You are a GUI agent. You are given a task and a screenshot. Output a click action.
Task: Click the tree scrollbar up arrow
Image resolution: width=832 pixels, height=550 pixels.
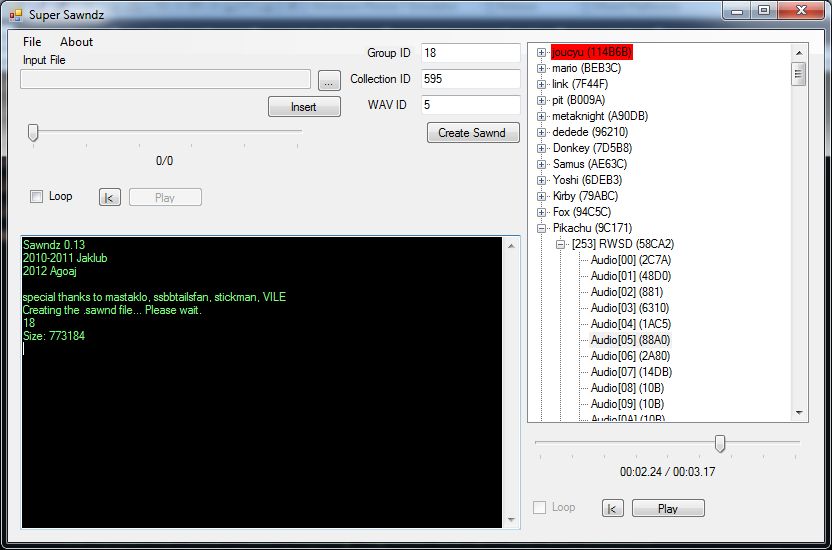[799, 53]
